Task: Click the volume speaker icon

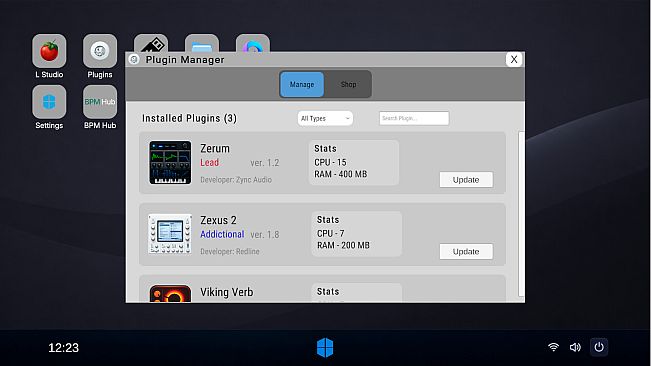Action: pyautogui.click(x=575, y=347)
